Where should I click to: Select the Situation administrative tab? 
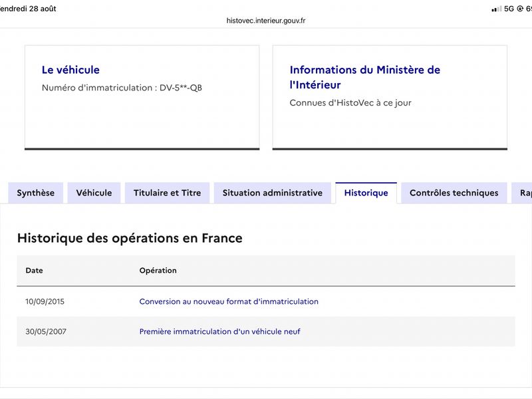click(273, 193)
